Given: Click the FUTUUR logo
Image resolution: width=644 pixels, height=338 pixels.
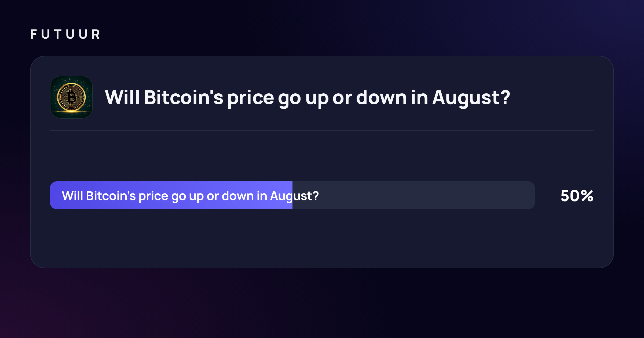Looking at the screenshot, I should point(65,34).
